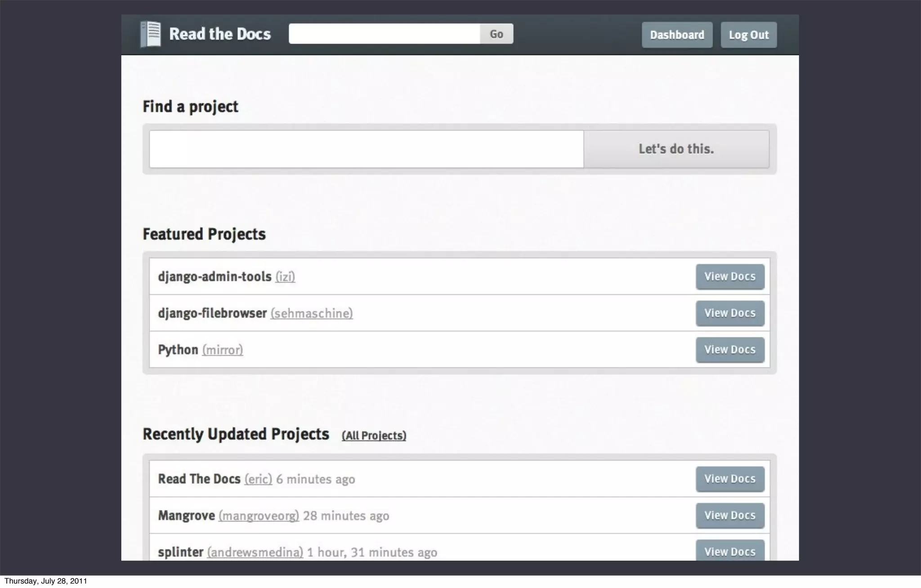Visit the sehmaschine user link
This screenshot has width=921, height=588.
(x=312, y=313)
